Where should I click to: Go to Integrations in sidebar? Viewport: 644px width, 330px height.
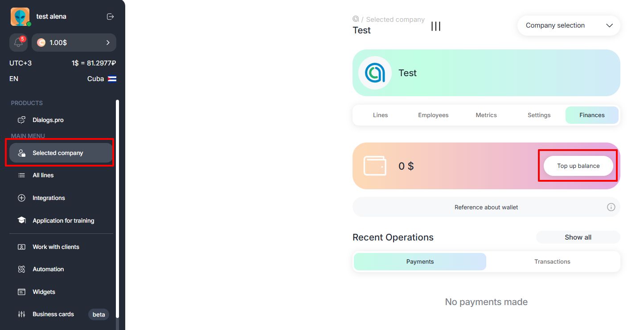click(49, 198)
